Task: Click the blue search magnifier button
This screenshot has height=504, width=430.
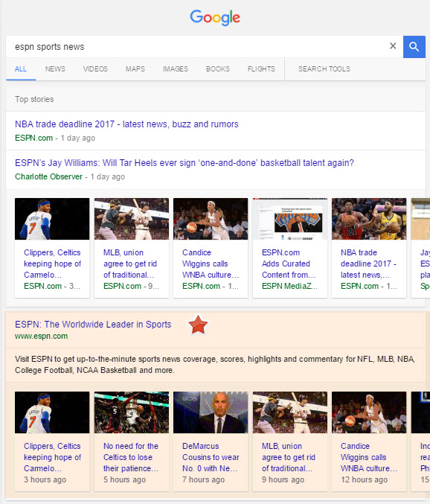Action: pyautogui.click(x=414, y=47)
